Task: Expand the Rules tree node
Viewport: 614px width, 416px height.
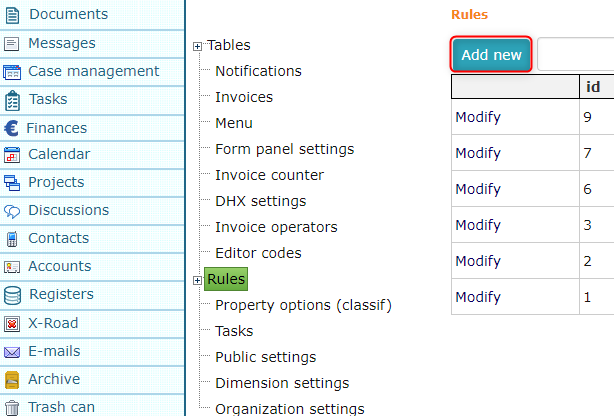Action: [197, 280]
